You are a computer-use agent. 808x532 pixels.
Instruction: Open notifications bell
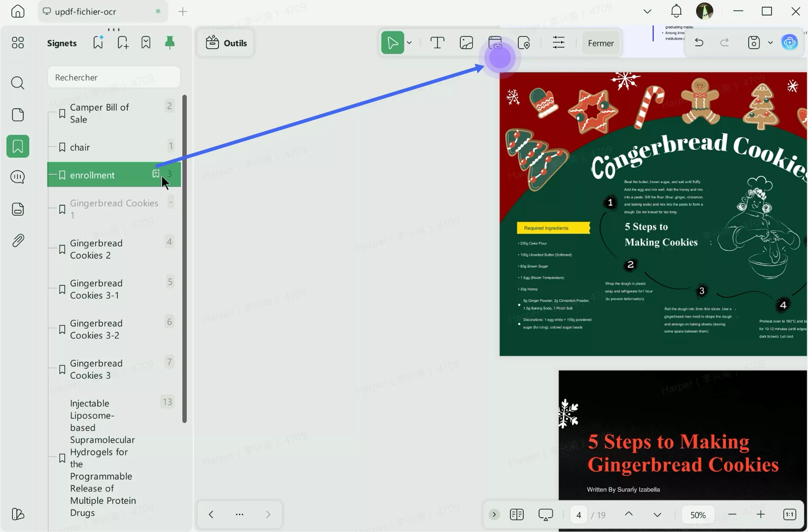pos(676,11)
